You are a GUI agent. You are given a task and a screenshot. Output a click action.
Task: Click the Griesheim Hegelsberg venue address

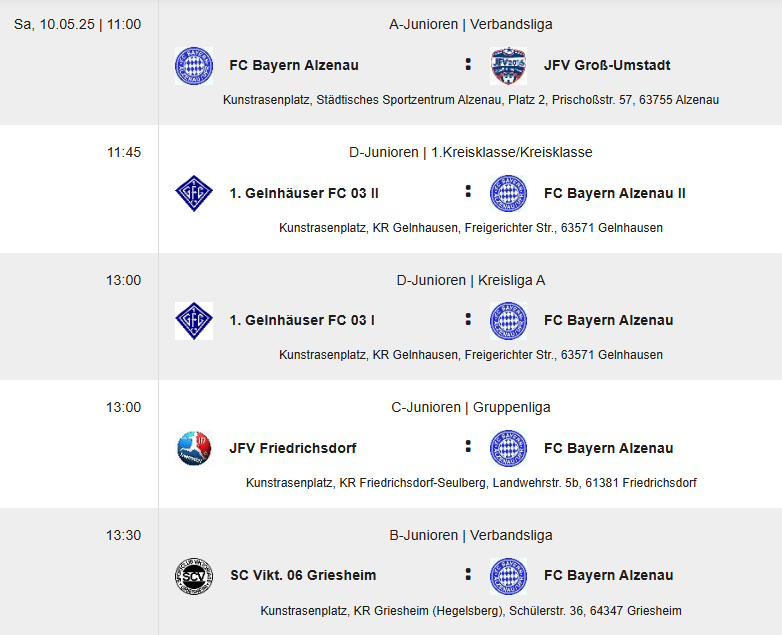[470, 611]
